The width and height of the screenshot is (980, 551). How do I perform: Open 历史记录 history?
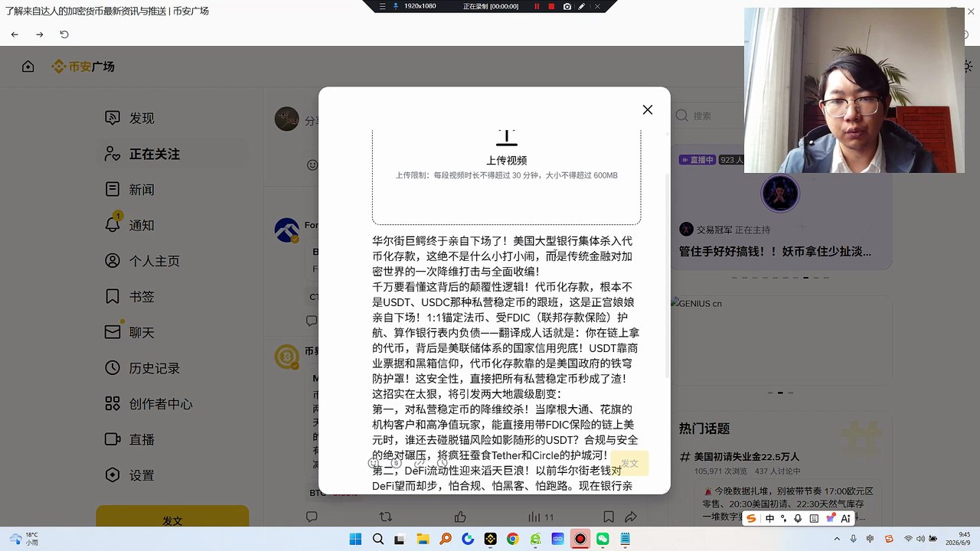(x=142, y=368)
